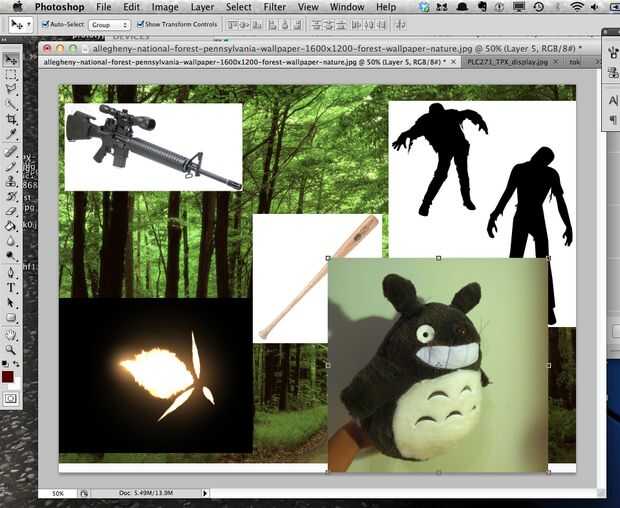620x508 pixels.
Task: Open the Photoshop application menu
Action: 59,7
